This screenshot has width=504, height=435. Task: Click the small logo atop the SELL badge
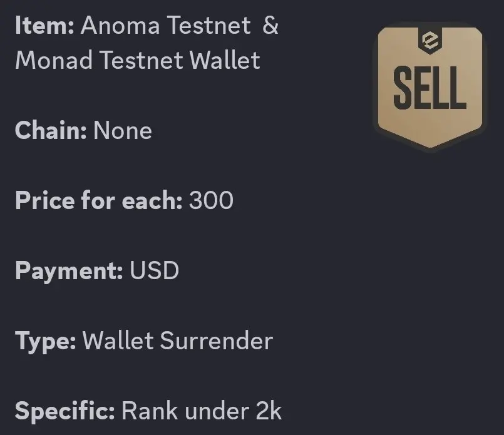430,41
